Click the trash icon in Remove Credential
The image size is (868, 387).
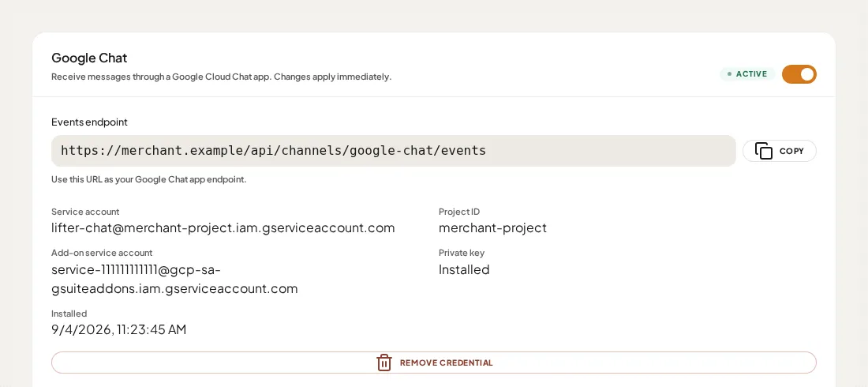click(x=384, y=363)
